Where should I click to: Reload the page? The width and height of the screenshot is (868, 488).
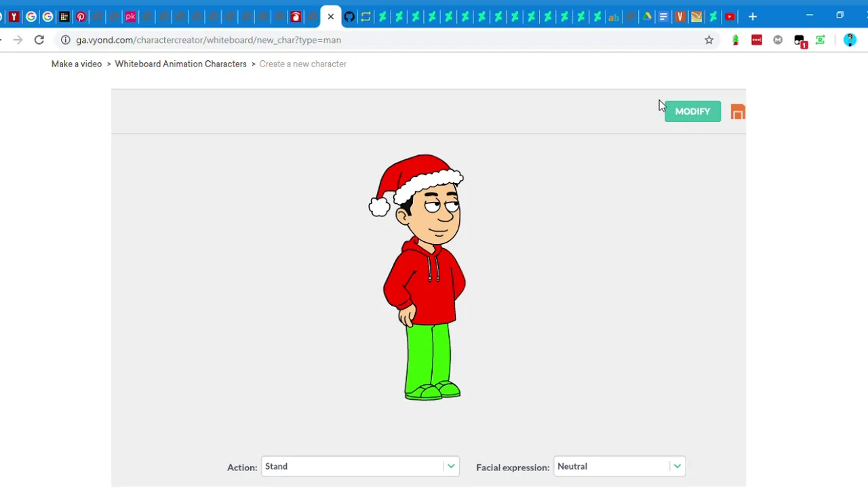click(39, 40)
